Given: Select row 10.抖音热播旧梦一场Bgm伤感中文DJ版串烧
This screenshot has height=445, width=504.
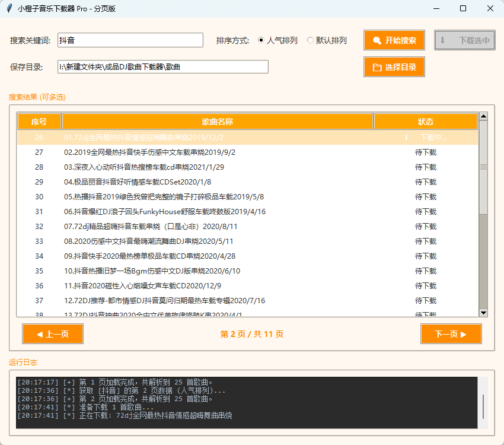Looking at the screenshot, I should (247, 271).
